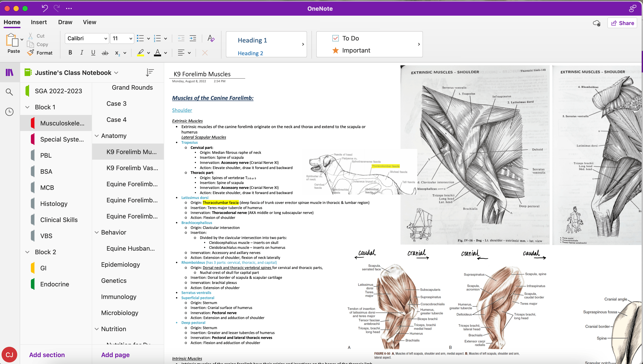The width and height of the screenshot is (643, 364).
Task: Open search in the sidebar
Action: 9,92
